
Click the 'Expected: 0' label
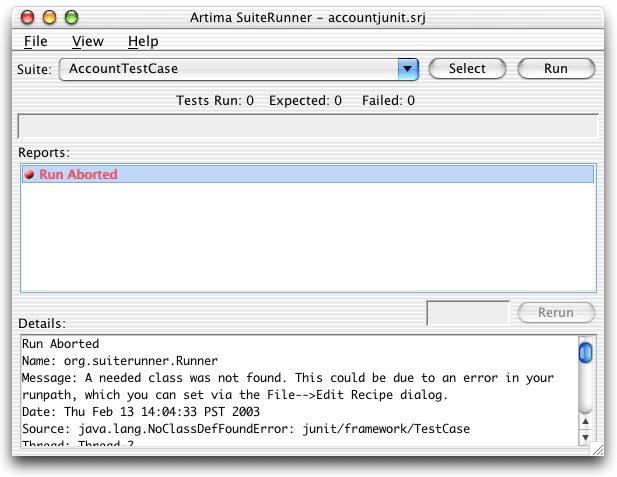click(x=305, y=101)
